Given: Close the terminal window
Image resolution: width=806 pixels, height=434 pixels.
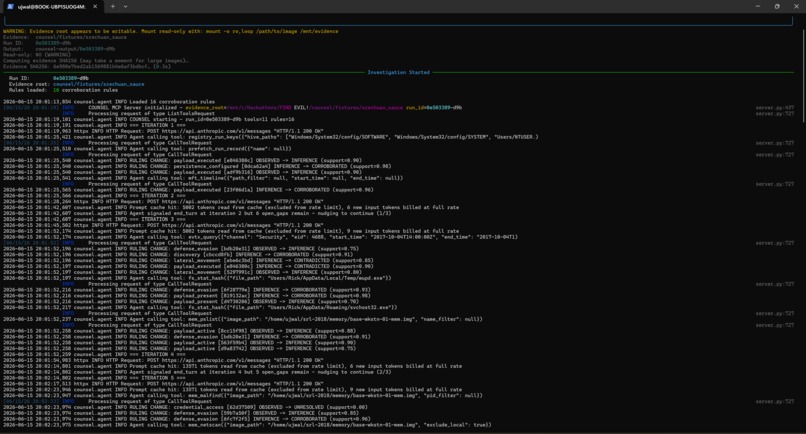Looking at the screenshot, I should 796,7.
